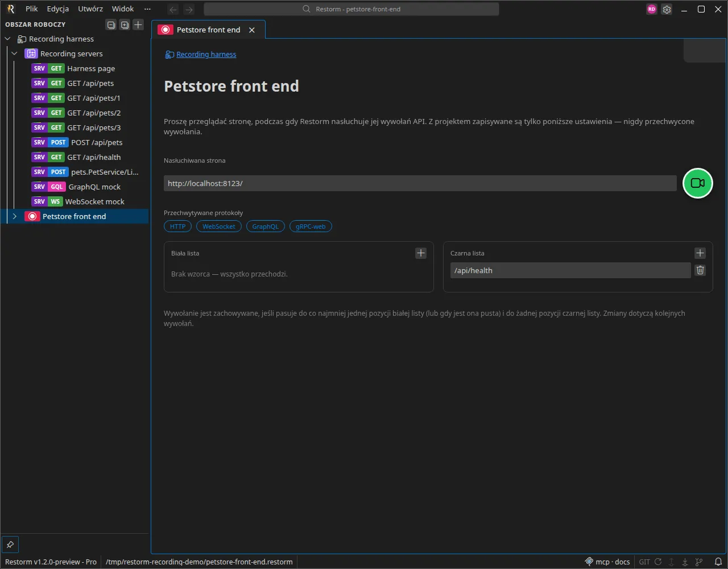Click the petstore-front-end.restorm file path
The height and width of the screenshot is (569, 728).
(x=199, y=562)
